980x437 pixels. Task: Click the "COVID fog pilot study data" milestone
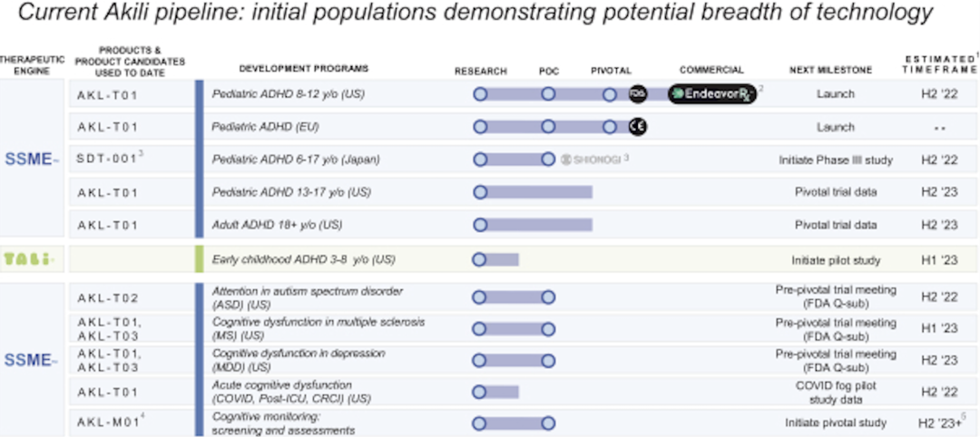(x=835, y=392)
